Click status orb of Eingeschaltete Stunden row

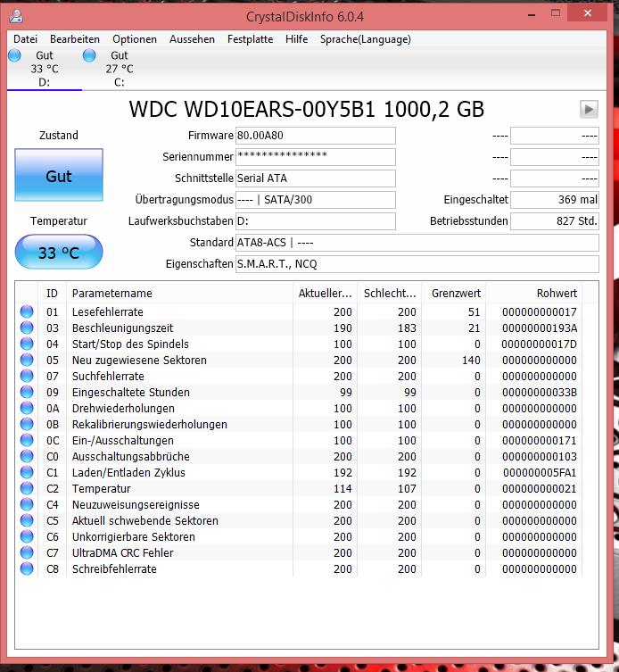(27, 392)
